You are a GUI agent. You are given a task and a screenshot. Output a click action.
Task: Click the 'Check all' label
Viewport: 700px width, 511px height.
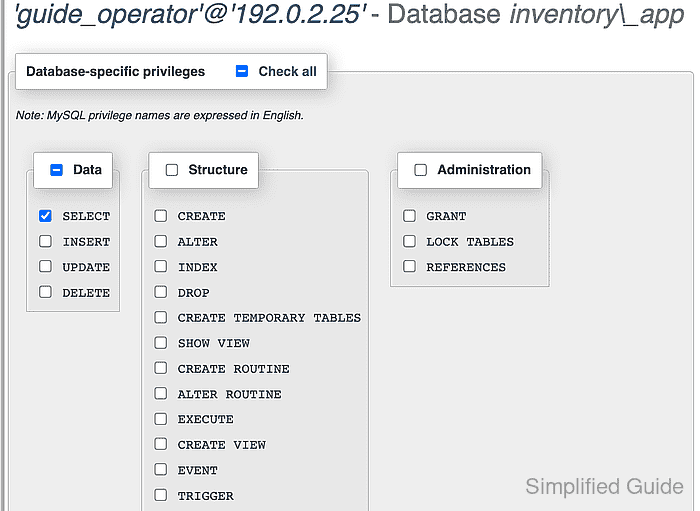tap(288, 71)
